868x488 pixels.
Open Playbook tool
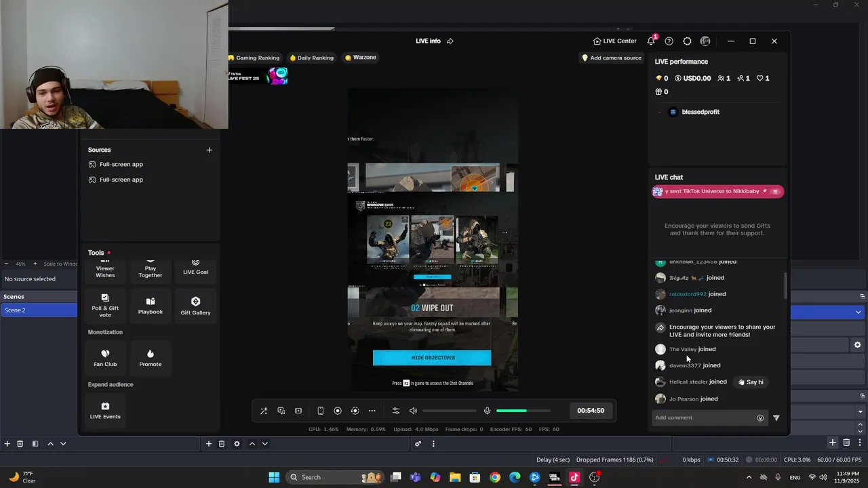click(x=151, y=306)
